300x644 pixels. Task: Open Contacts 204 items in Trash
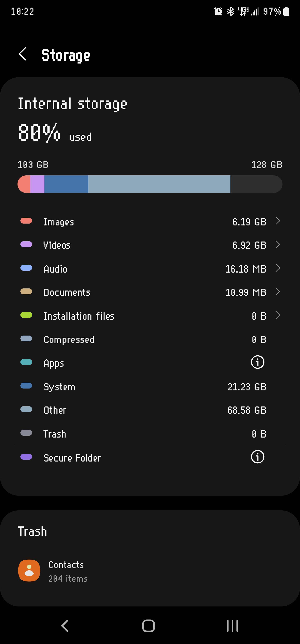150,571
